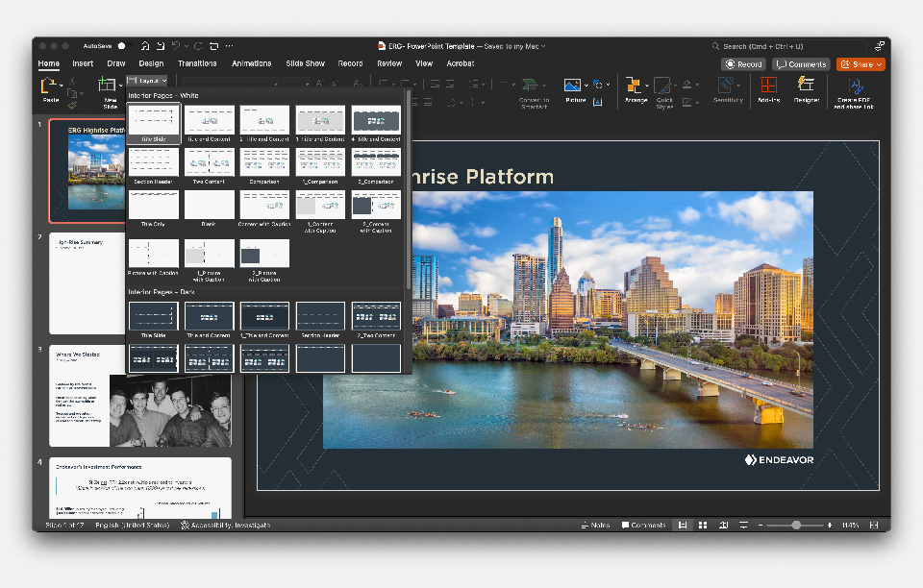Image resolution: width=923 pixels, height=588 pixels.
Task: Click the Record button near Comments
Action: pyautogui.click(x=744, y=64)
